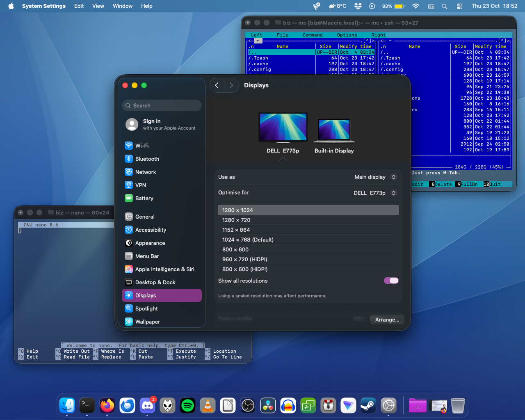Open Apple Intelligence & Siri settings
The width and height of the screenshot is (525, 420).
tap(164, 269)
